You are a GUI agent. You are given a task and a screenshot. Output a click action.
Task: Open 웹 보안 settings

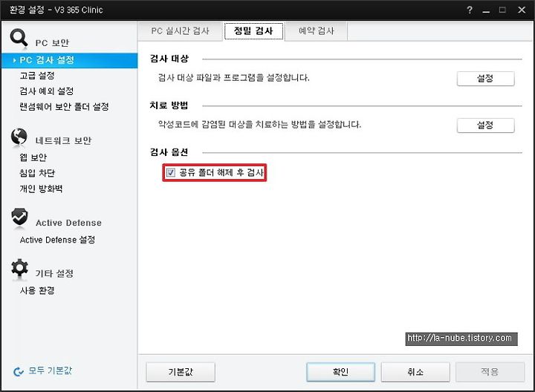coord(33,157)
